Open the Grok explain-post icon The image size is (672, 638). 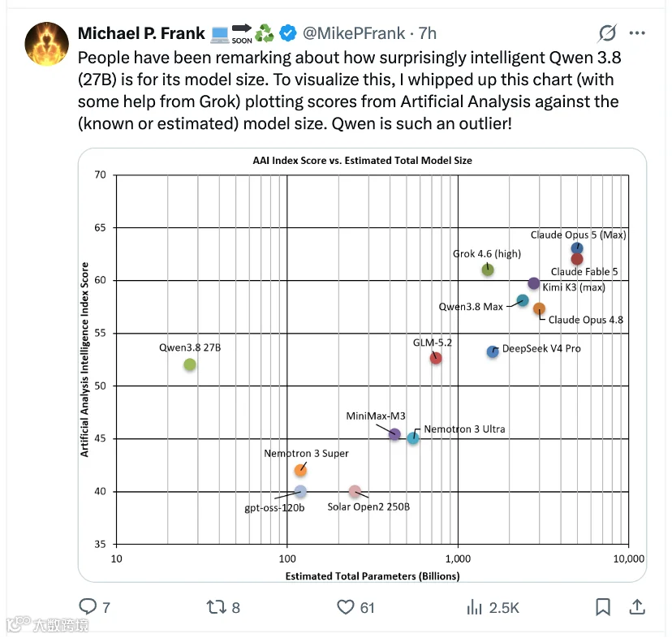[x=607, y=33]
